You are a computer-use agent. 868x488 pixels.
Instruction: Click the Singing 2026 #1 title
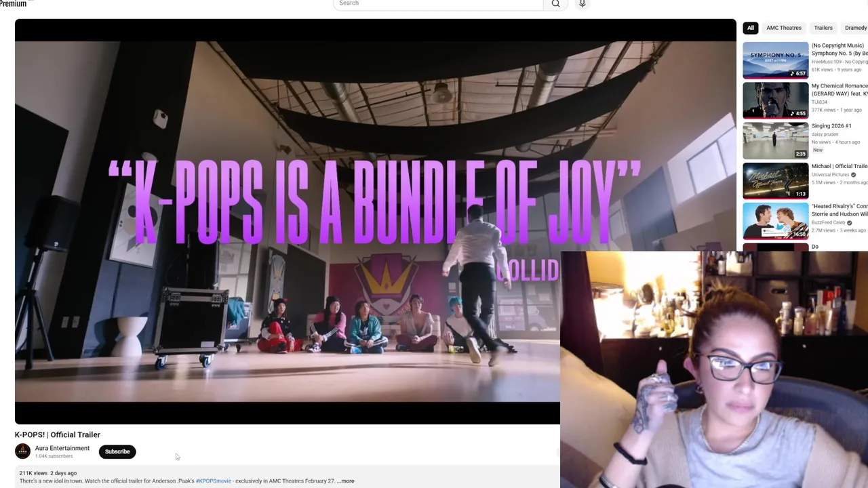[x=831, y=126]
